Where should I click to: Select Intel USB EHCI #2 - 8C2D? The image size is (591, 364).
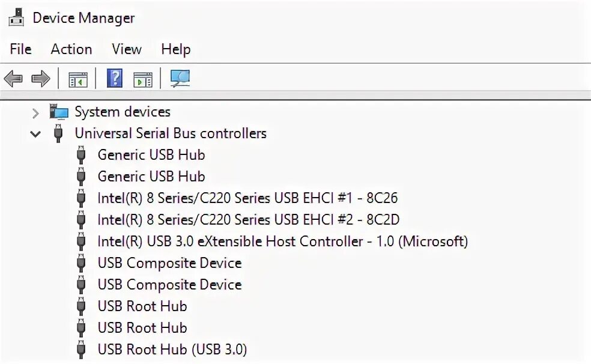tap(248, 220)
